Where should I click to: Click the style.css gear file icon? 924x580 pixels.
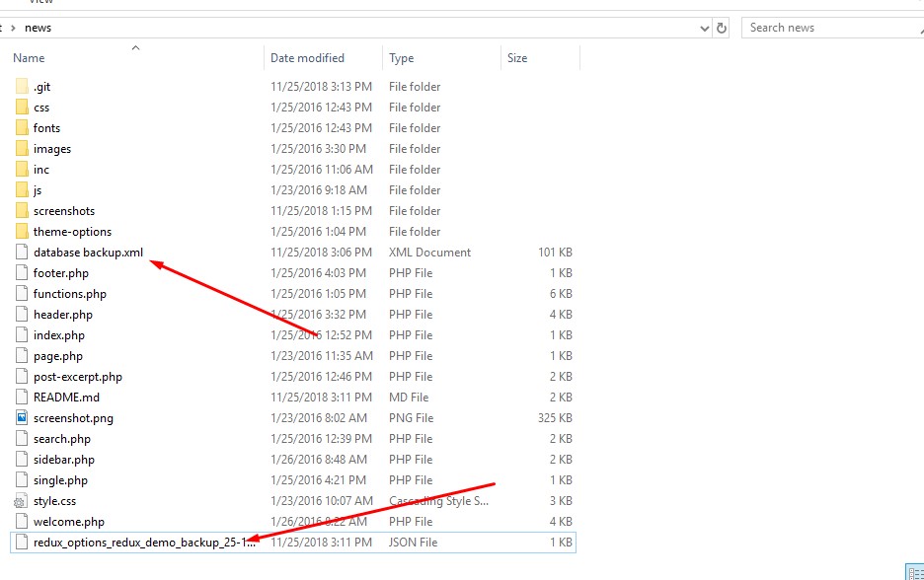(21, 501)
